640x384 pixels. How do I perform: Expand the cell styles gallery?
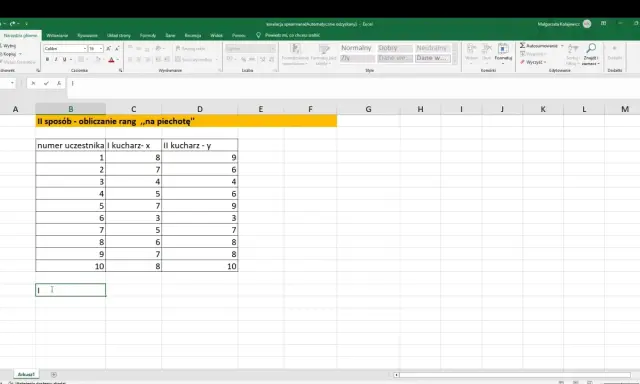tap(455, 61)
